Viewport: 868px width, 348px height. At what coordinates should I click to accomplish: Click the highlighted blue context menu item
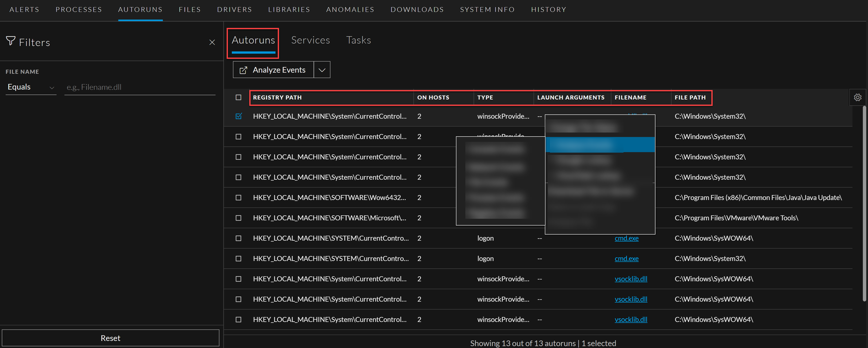pos(600,145)
